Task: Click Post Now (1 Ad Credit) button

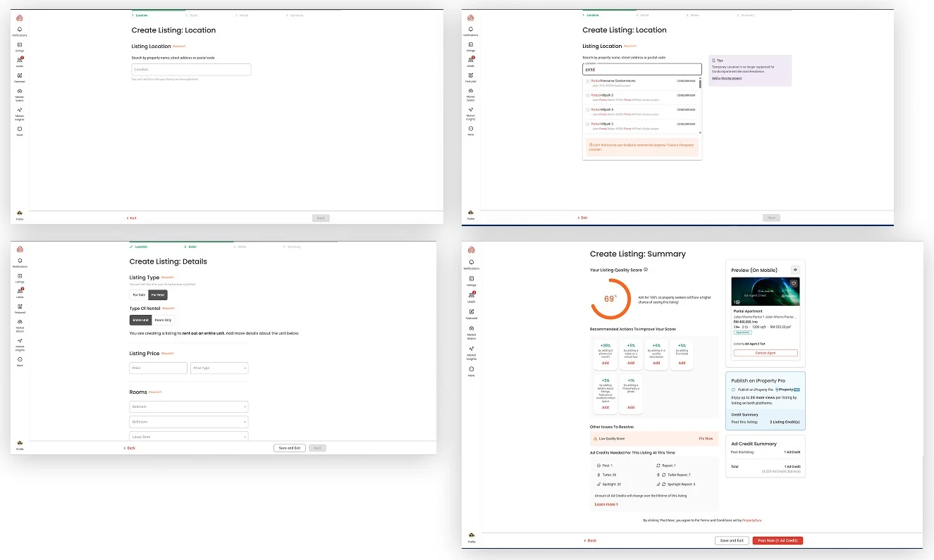Action: pyautogui.click(x=778, y=540)
